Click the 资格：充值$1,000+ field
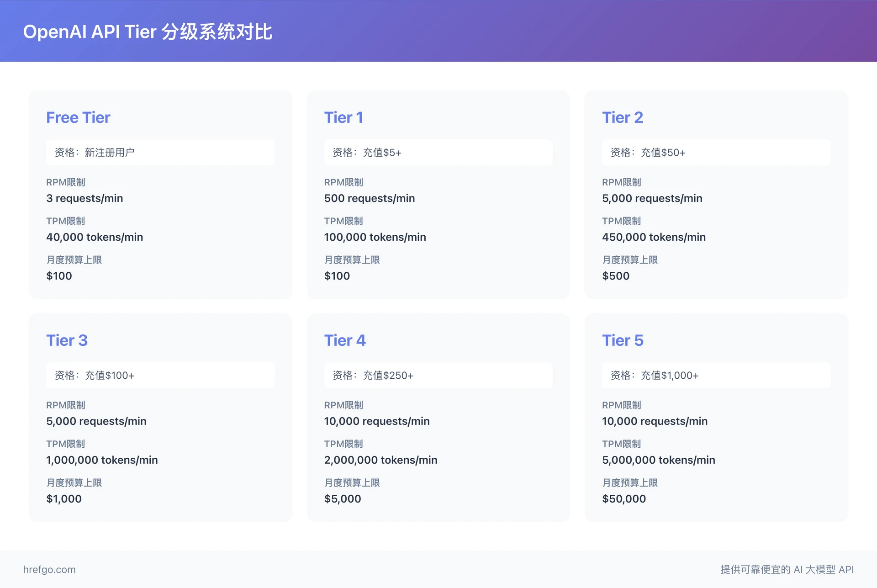 715,375
